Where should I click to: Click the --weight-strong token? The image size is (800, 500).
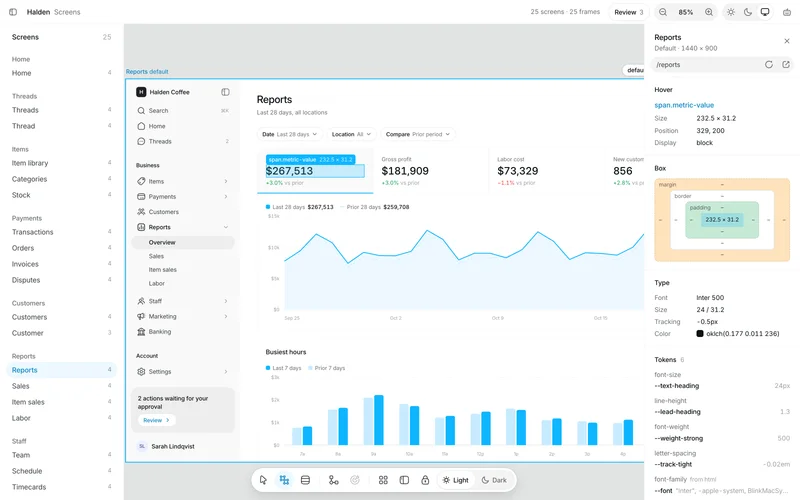[679, 438]
